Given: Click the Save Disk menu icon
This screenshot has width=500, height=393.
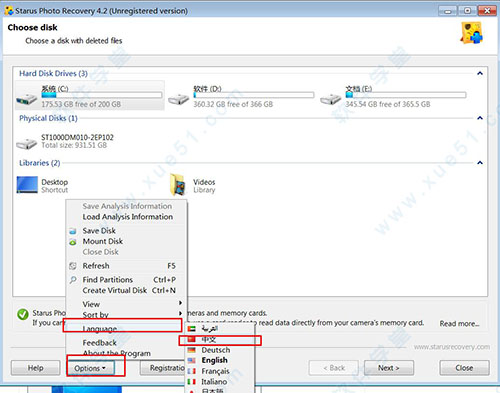Looking at the screenshot, I should (x=73, y=231).
